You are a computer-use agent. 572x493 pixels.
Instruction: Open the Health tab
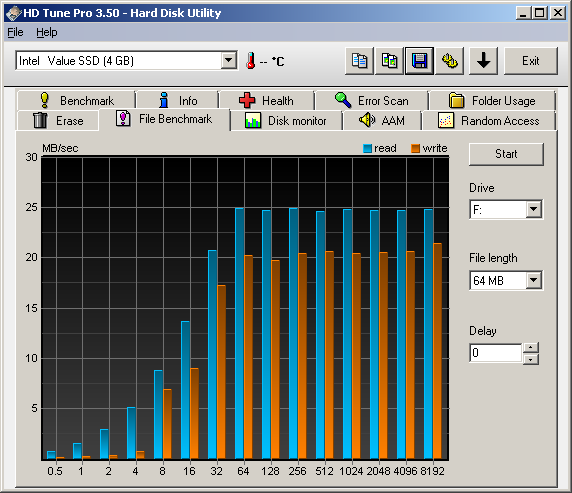[267, 100]
